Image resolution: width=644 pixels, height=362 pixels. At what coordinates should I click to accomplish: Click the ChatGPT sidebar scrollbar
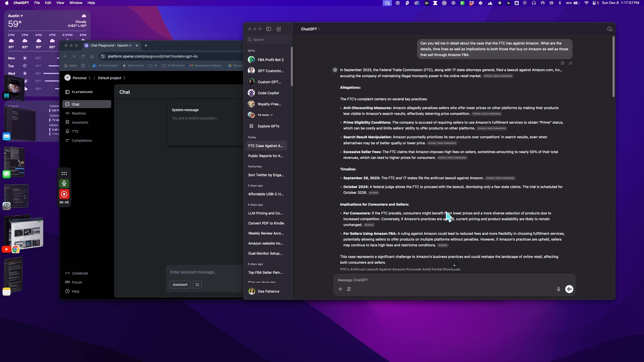coord(292,67)
